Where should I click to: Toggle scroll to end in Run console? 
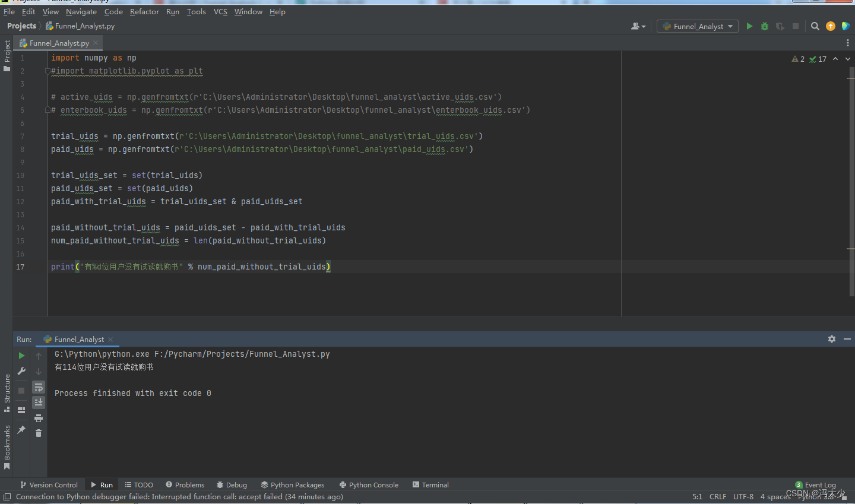coord(39,402)
